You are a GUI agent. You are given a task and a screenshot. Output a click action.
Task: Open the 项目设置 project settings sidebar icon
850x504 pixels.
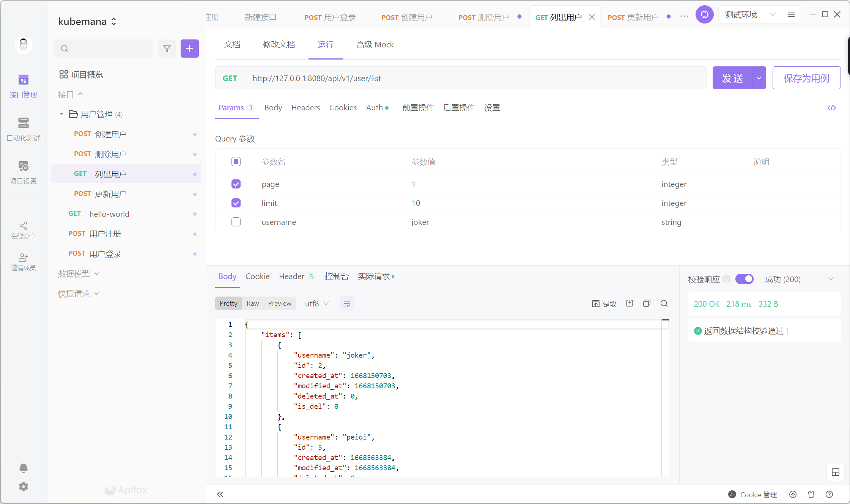[x=23, y=173]
